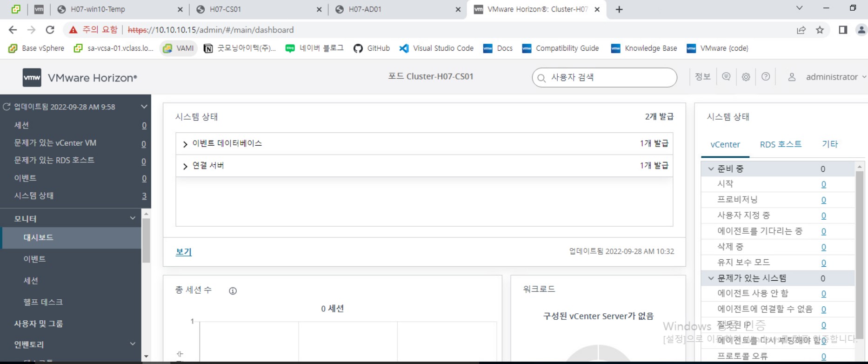Expand the 이벤트 데이터베이스 row
Viewport: 868px width, 364px height.
(x=185, y=144)
